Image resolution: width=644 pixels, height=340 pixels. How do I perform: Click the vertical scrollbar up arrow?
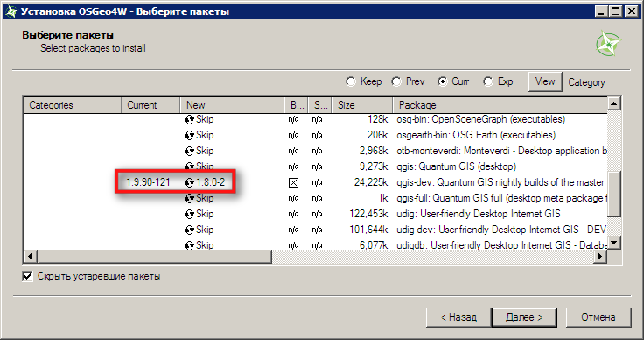pos(614,103)
